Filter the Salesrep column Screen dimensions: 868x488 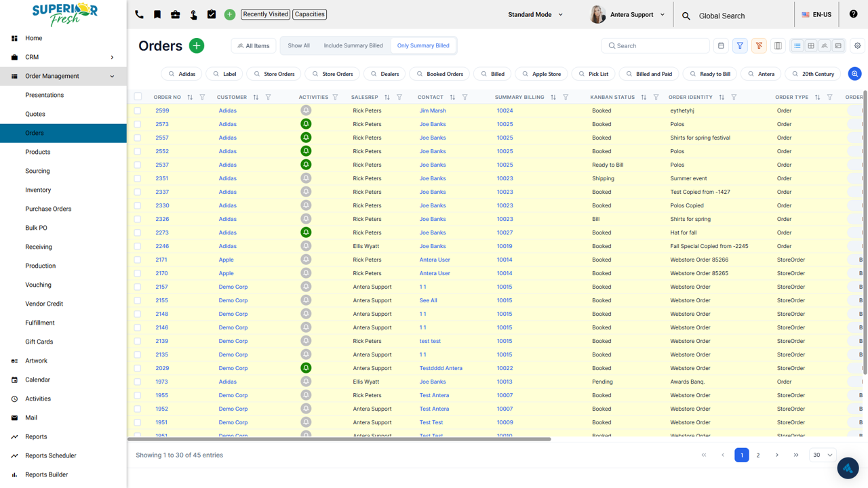coord(399,97)
